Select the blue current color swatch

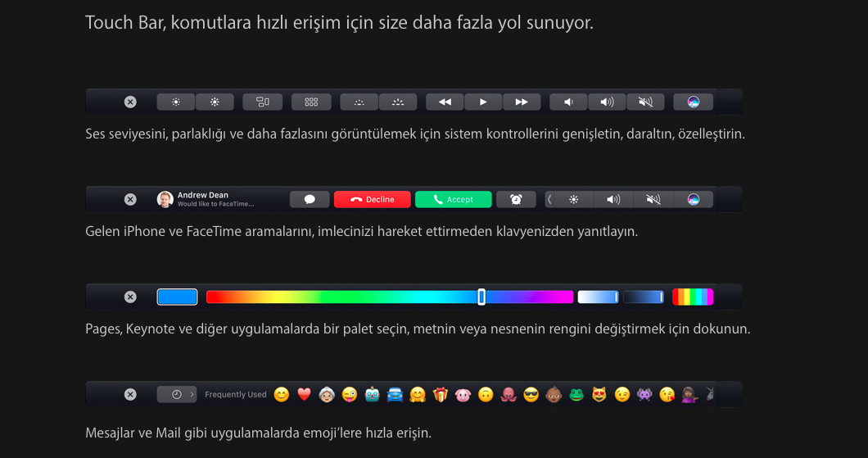[177, 297]
